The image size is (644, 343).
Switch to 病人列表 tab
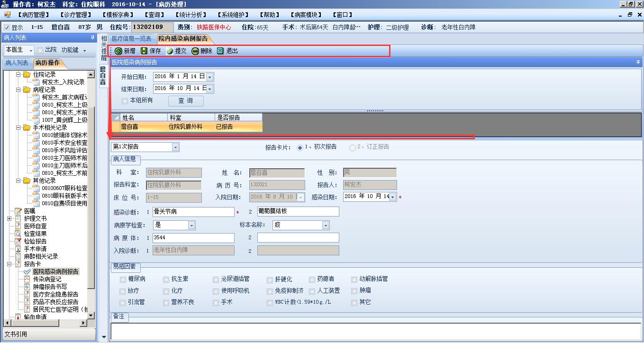point(17,63)
